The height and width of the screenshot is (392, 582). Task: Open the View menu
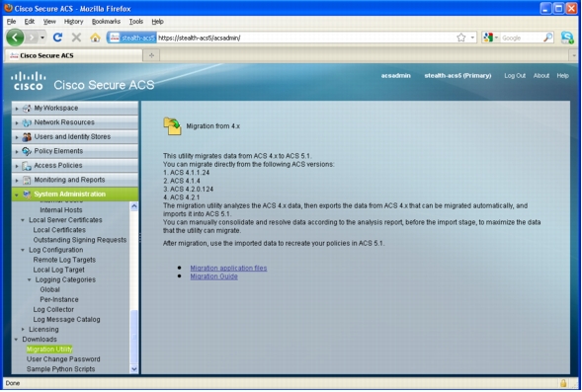[49, 22]
